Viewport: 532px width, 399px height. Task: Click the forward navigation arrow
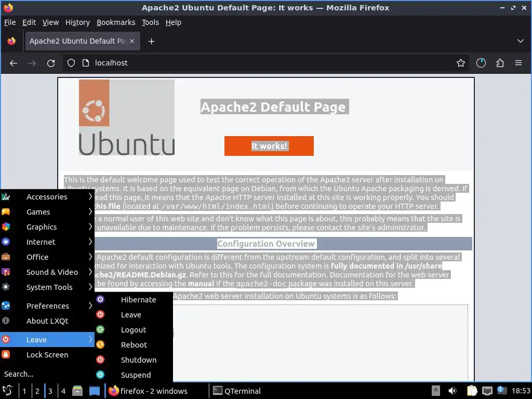click(32, 63)
